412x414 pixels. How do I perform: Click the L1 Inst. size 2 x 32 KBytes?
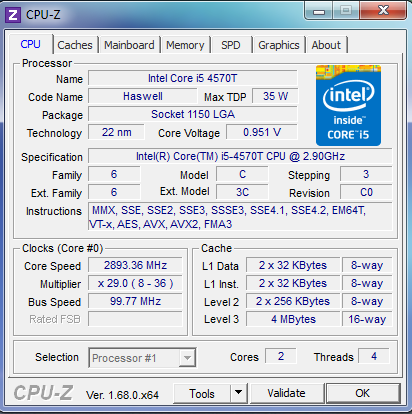293,283
